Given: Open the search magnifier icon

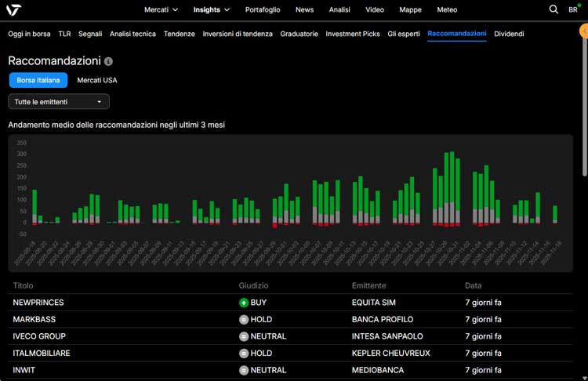Looking at the screenshot, I should (554, 9).
